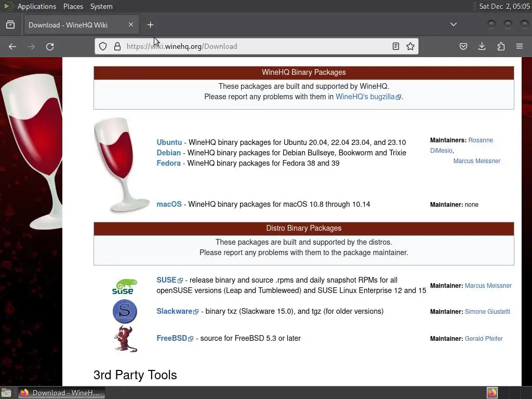Viewport: 532px width, 399px height.
Task: Click the wine glass image by Ubuntu
Action: pos(121,165)
